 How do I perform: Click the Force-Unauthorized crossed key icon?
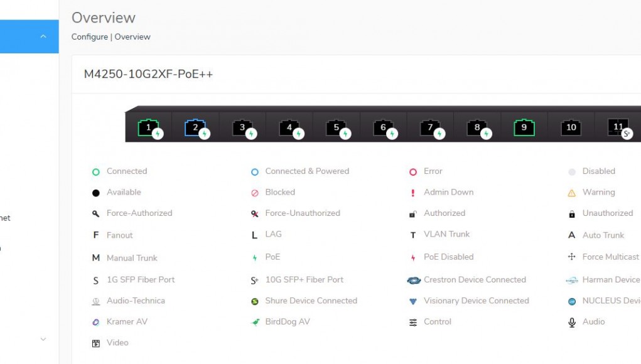click(x=255, y=213)
